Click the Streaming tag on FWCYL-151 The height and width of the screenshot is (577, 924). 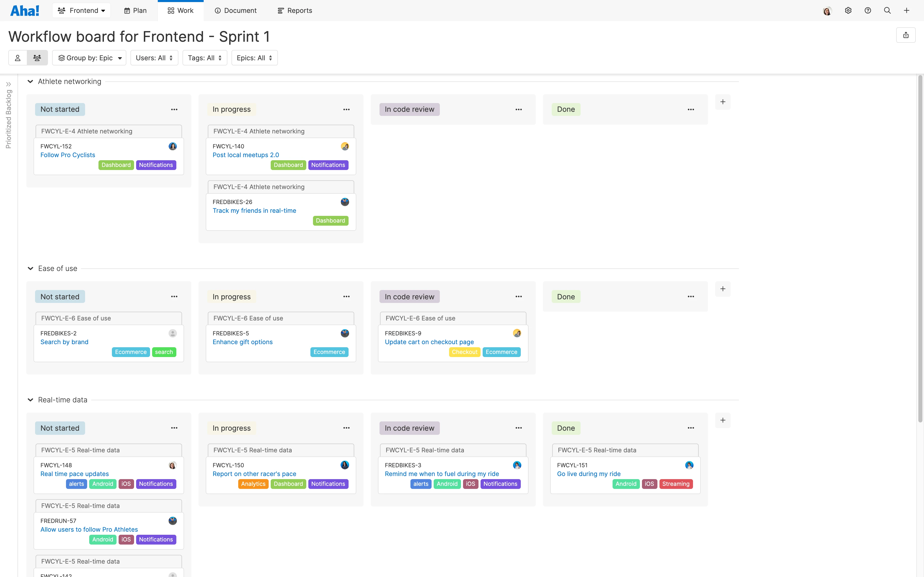(675, 484)
